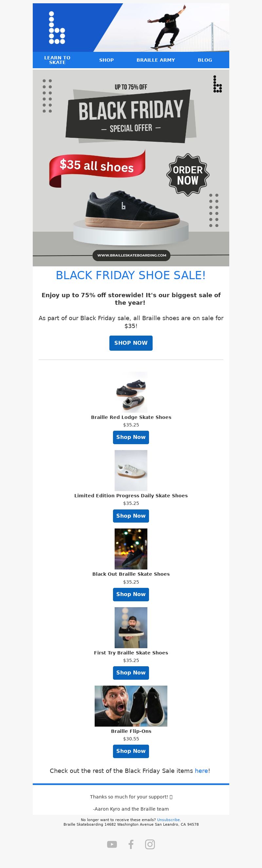The width and height of the screenshot is (262, 868).
Task: Shop Now for Black Out Braille shoes
Action: click(x=131, y=594)
